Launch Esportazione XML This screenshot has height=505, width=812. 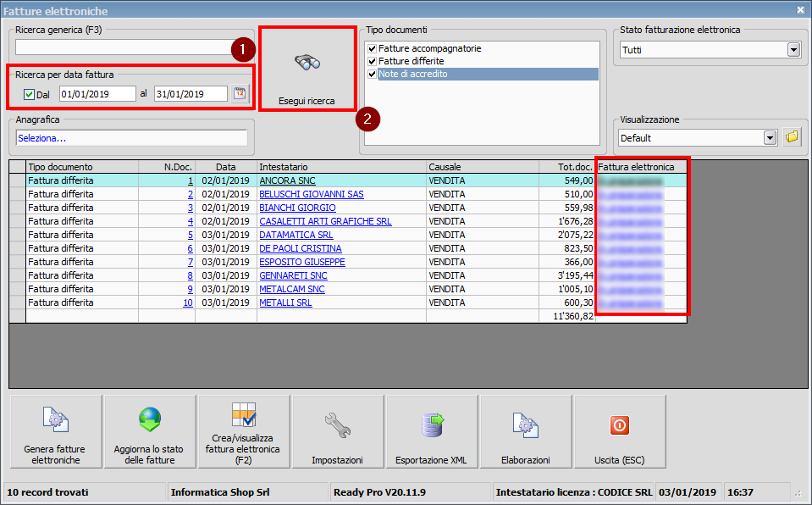point(431,431)
